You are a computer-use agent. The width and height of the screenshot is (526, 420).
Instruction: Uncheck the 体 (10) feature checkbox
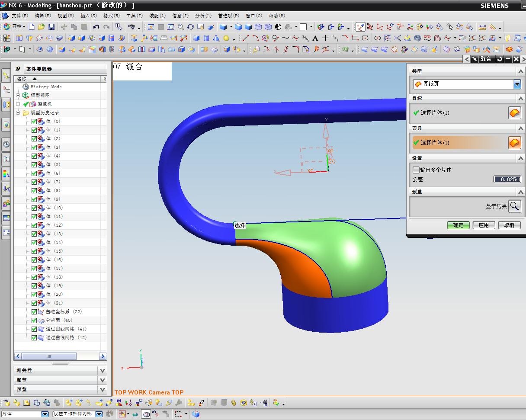[x=34, y=208]
